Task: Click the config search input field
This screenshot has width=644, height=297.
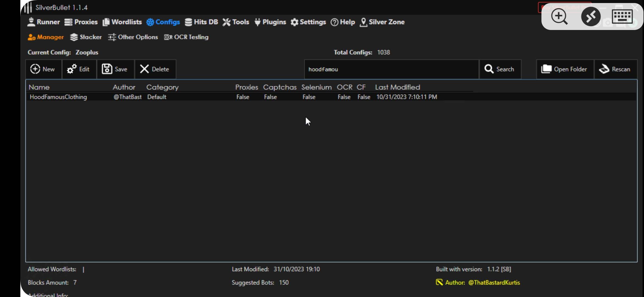Action: (x=391, y=69)
